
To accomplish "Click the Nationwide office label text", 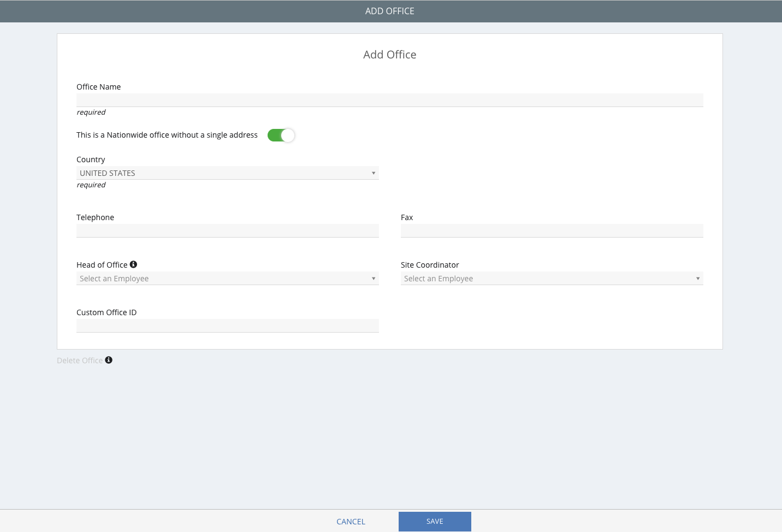I will [x=167, y=135].
